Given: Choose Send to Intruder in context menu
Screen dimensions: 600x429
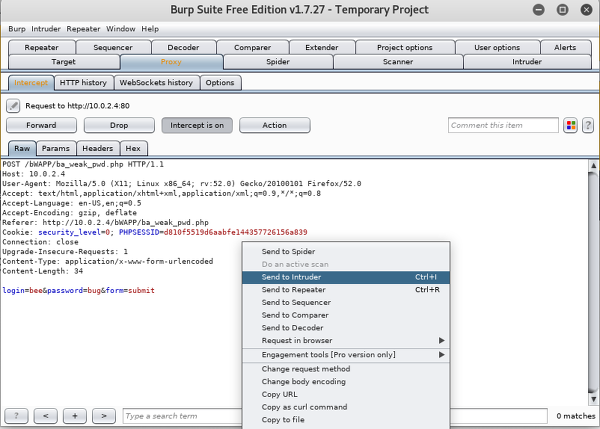Looking at the screenshot, I should click(x=346, y=277).
